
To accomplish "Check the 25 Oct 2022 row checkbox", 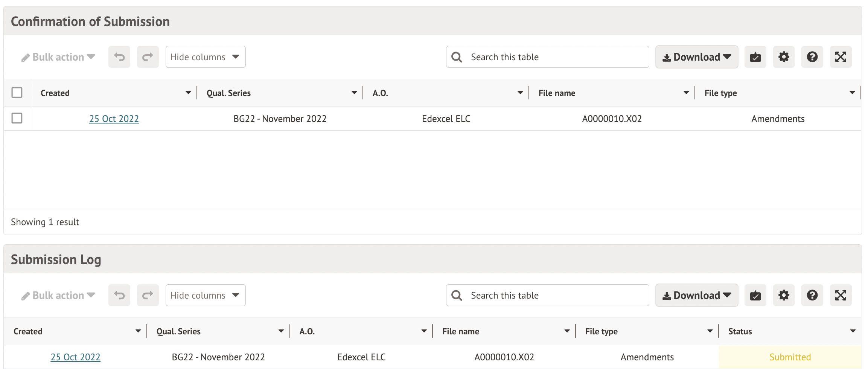I will pos(17,118).
